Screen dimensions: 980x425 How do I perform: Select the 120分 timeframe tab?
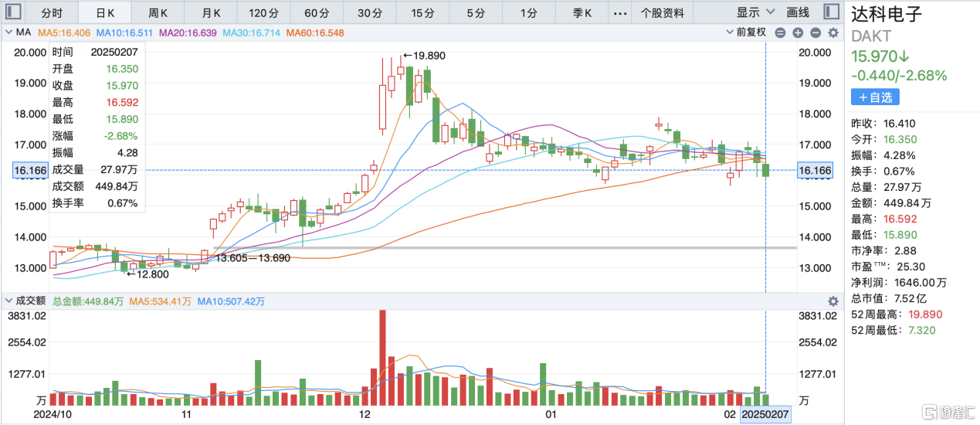(264, 12)
